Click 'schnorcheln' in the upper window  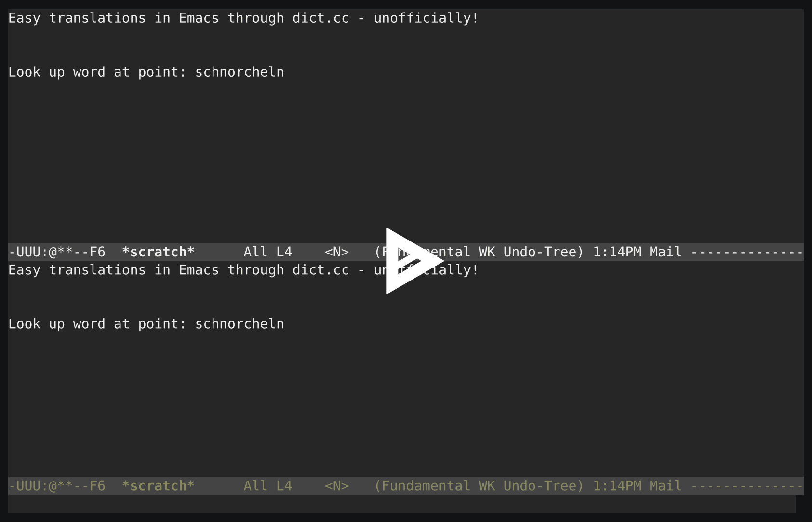coord(240,72)
